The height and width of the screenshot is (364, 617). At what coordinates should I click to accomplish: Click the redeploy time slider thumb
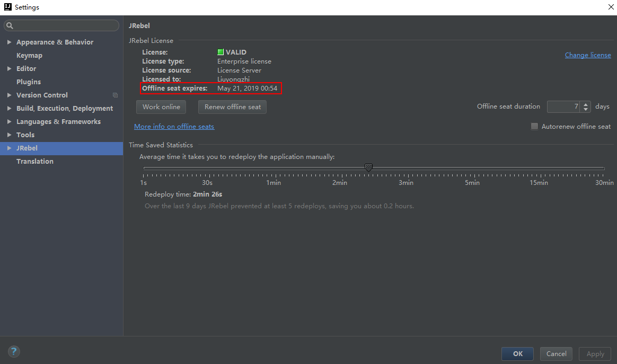pyautogui.click(x=368, y=167)
